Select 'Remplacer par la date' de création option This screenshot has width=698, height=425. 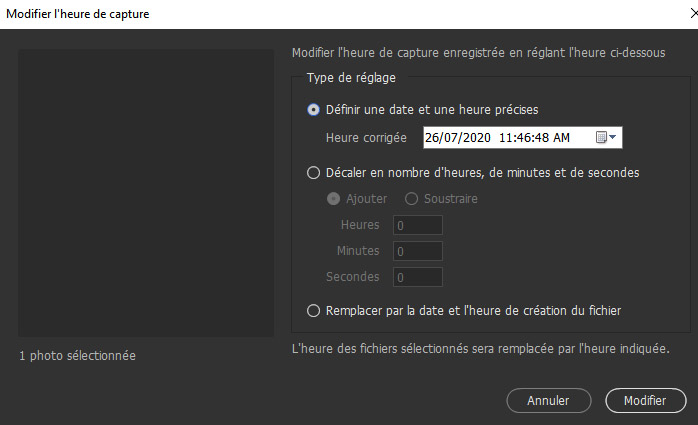coord(314,310)
